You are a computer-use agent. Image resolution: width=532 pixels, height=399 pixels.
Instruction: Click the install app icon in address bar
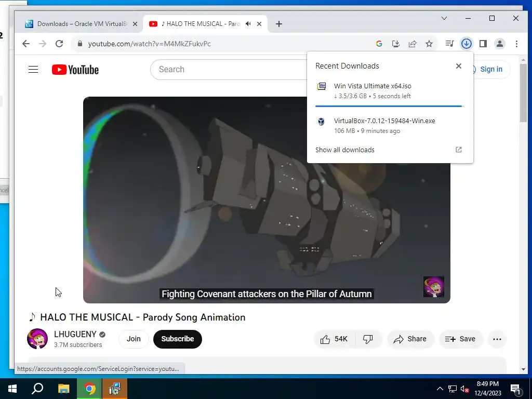tap(395, 44)
